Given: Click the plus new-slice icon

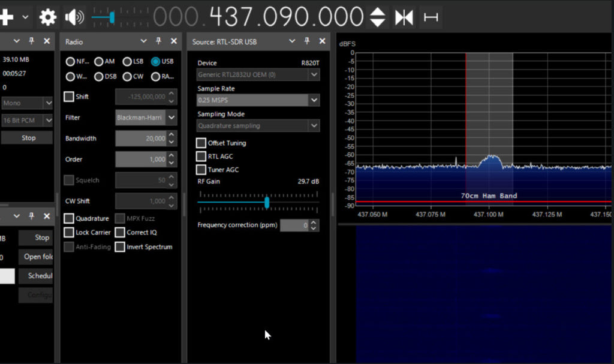Looking at the screenshot, I should tap(7, 17).
